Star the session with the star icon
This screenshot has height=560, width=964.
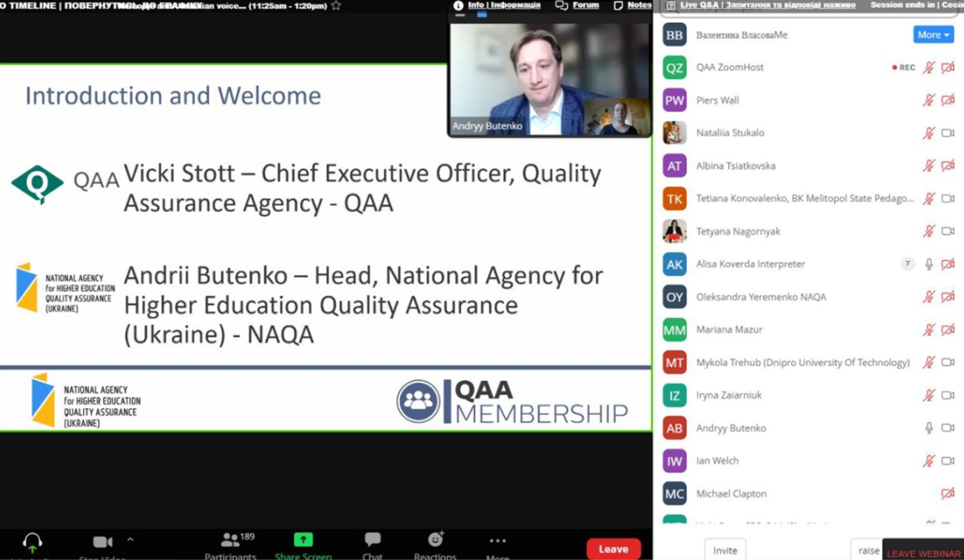pos(336,6)
